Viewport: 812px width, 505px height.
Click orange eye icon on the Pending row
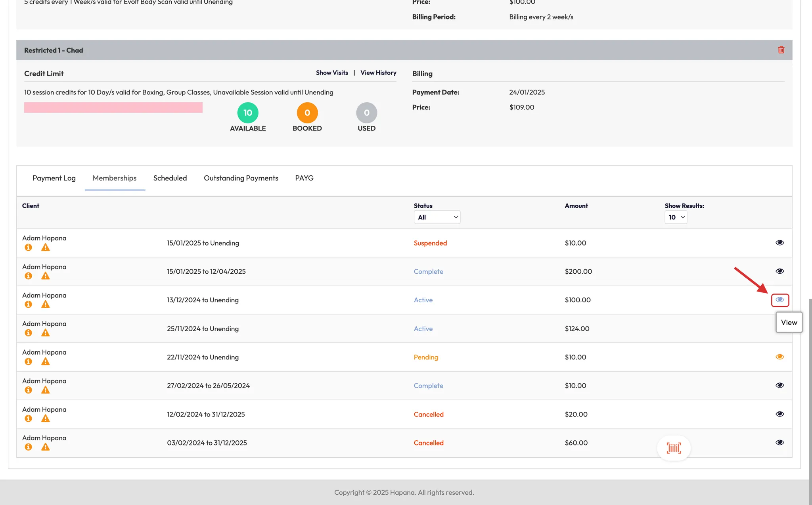779,357
